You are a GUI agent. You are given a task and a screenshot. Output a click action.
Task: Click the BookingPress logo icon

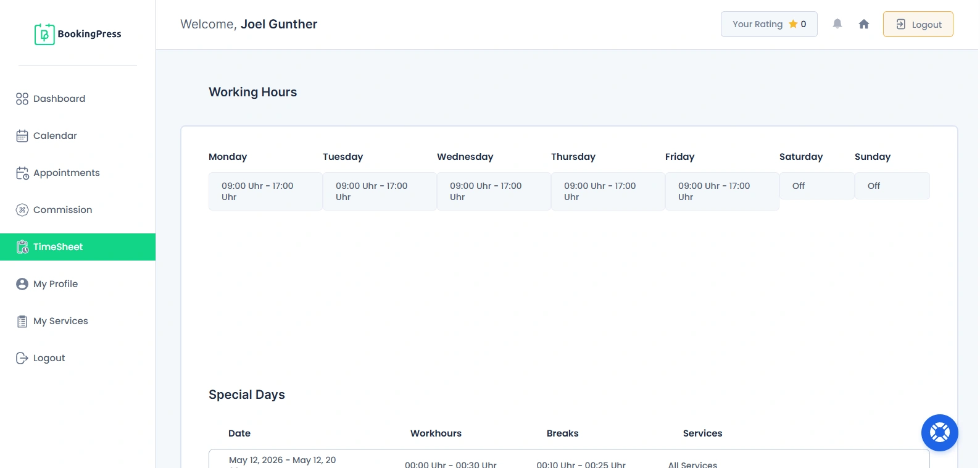pyautogui.click(x=44, y=34)
